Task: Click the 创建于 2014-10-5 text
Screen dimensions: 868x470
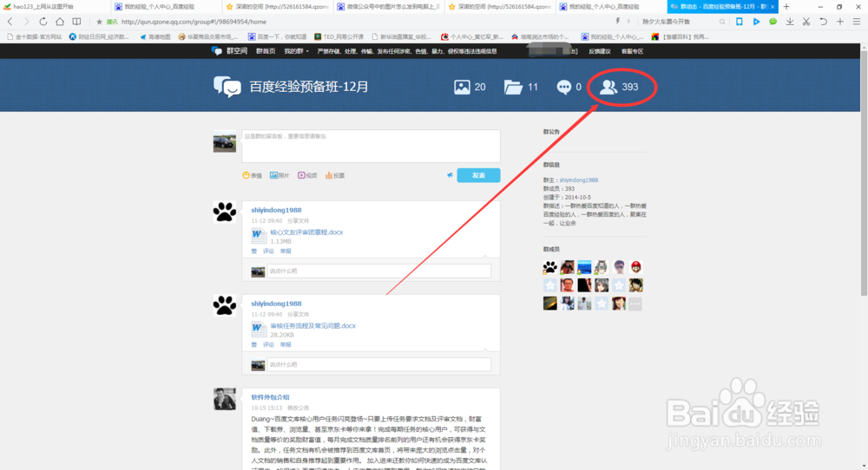Action: 567,198
